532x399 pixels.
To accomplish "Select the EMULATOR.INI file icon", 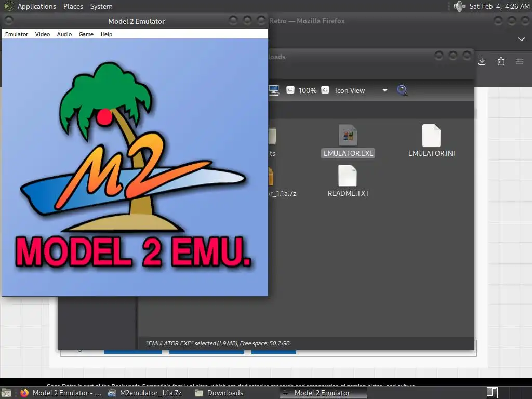I will [x=431, y=136].
